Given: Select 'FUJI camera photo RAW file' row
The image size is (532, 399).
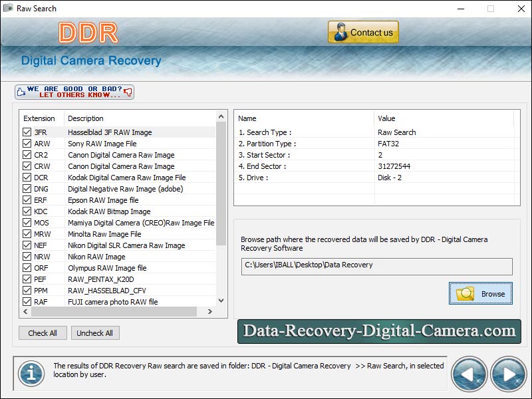Looking at the screenshot, I should pos(119,302).
